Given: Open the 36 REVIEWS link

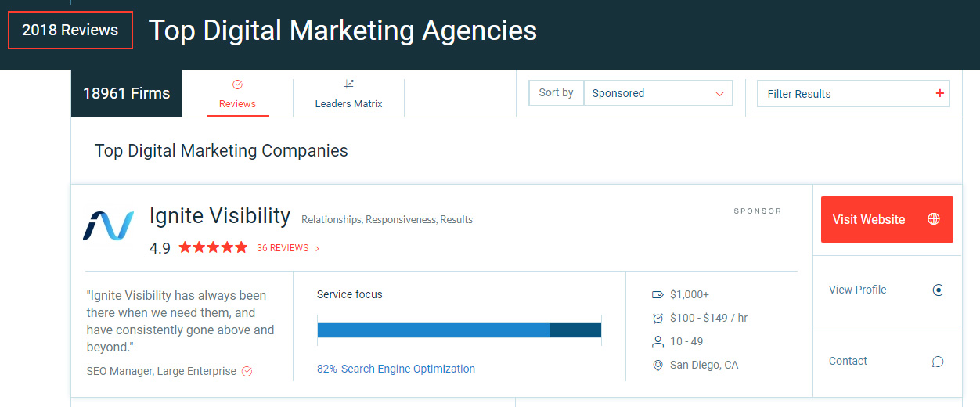Looking at the screenshot, I should pos(283,248).
